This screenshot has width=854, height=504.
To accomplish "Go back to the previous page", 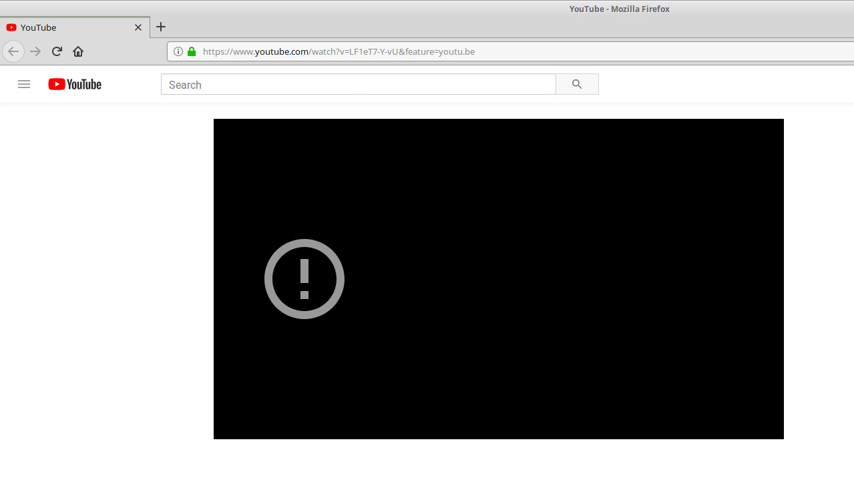I will coord(13,51).
